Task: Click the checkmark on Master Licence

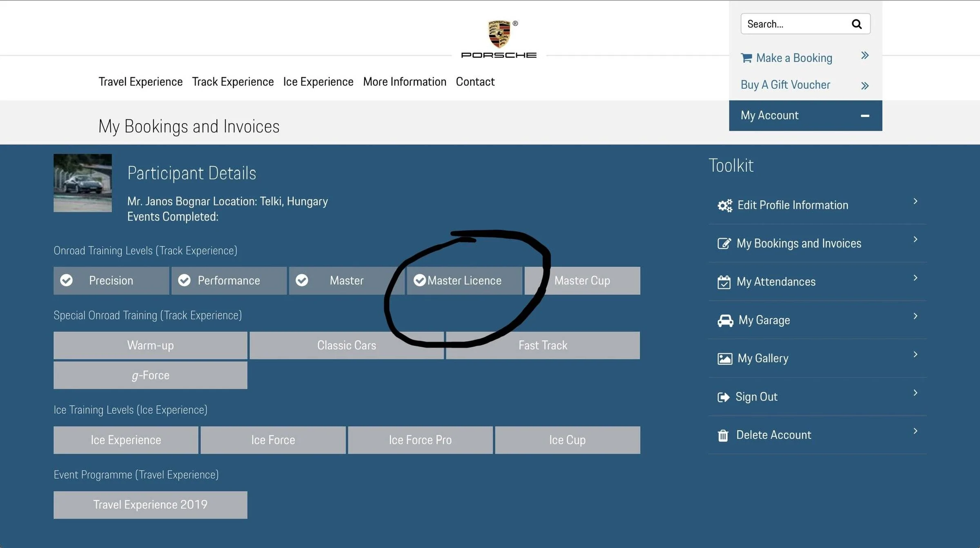Action: point(420,280)
